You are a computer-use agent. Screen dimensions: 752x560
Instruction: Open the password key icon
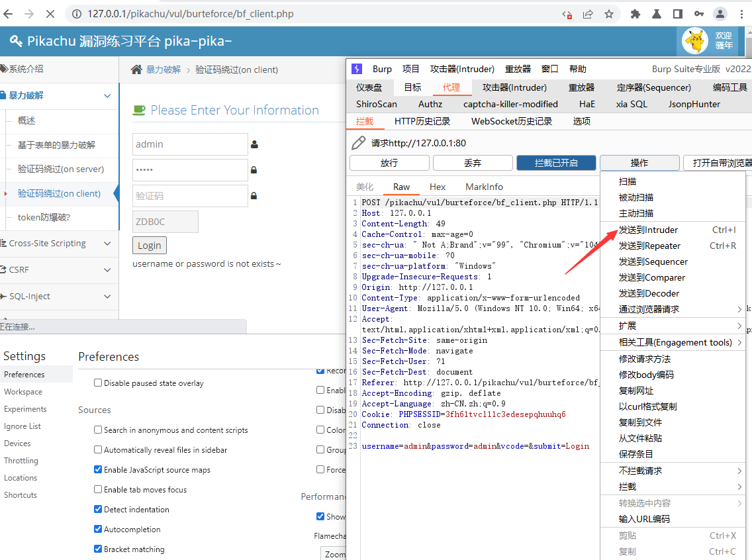tap(699, 15)
